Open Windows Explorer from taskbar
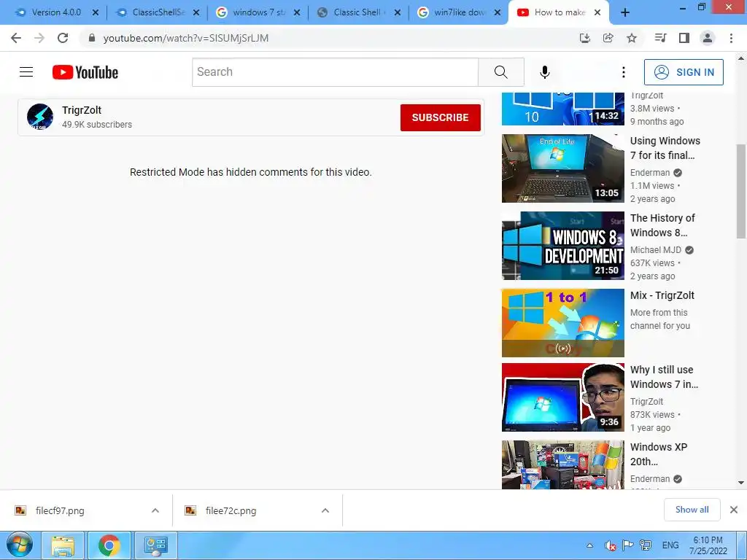The width and height of the screenshot is (747, 560). point(63,545)
